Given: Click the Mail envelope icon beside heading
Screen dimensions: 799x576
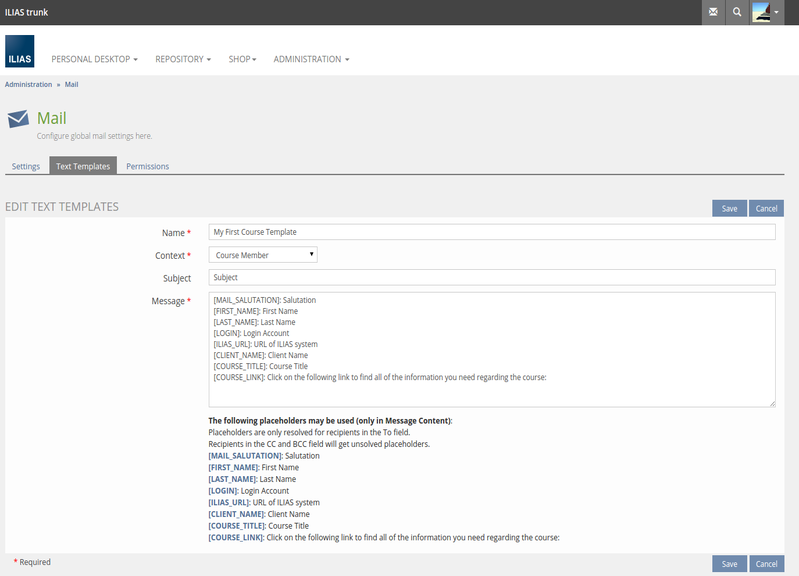Looking at the screenshot, I should pyautogui.click(x=18, y=120).
